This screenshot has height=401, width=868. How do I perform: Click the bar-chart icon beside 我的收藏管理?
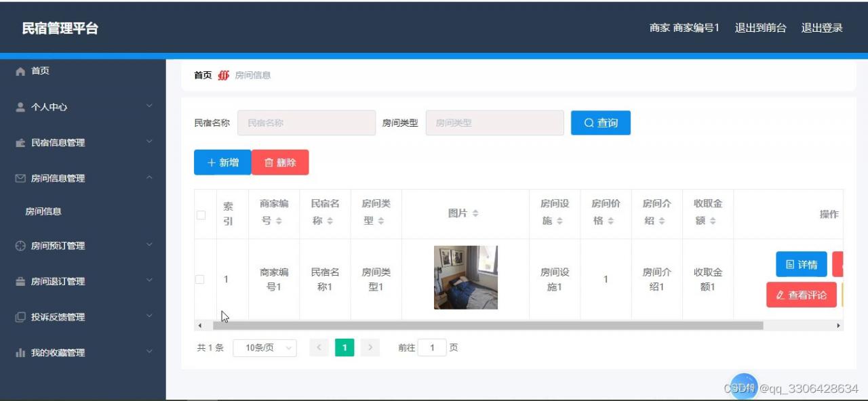click(x=20, y=352)
